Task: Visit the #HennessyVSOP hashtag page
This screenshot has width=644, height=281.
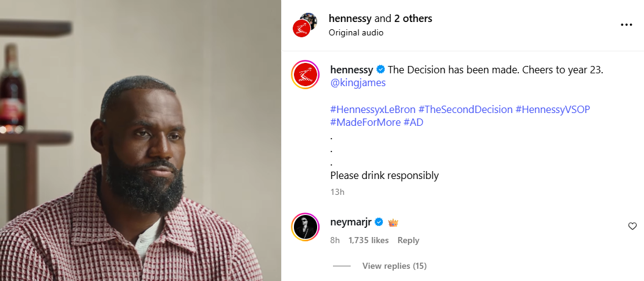Action: coord(553,109)
